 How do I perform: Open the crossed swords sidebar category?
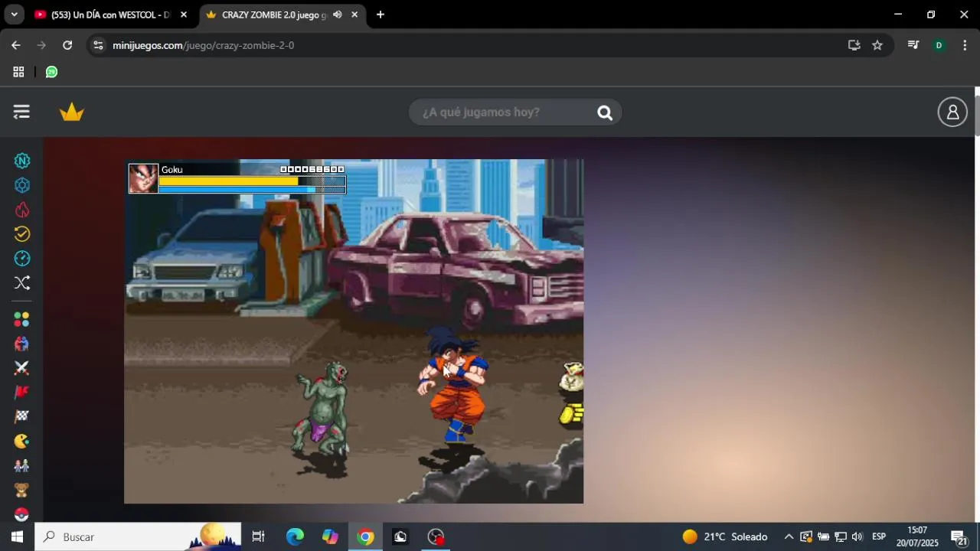click(x=22, y=368)
